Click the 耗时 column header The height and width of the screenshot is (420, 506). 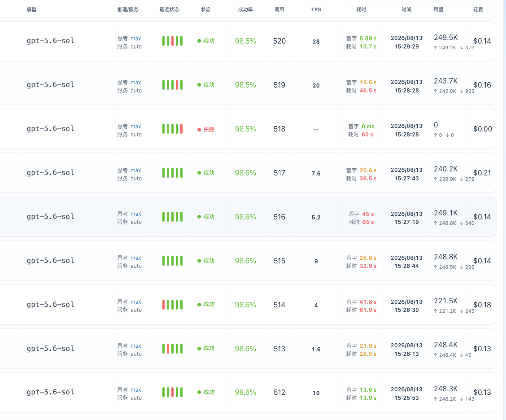pos(361,10)
